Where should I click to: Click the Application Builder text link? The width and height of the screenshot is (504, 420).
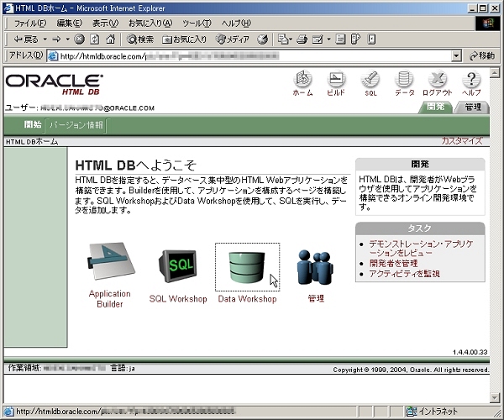109,299
